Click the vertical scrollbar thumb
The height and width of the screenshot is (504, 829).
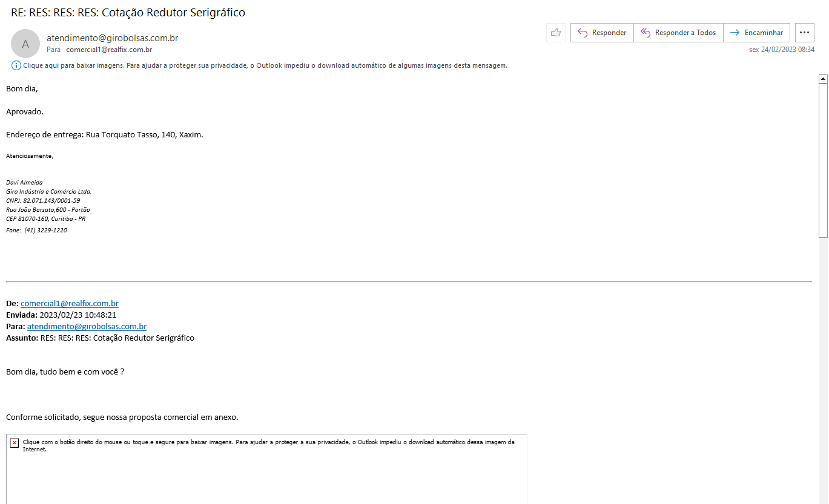coord(823,160)
